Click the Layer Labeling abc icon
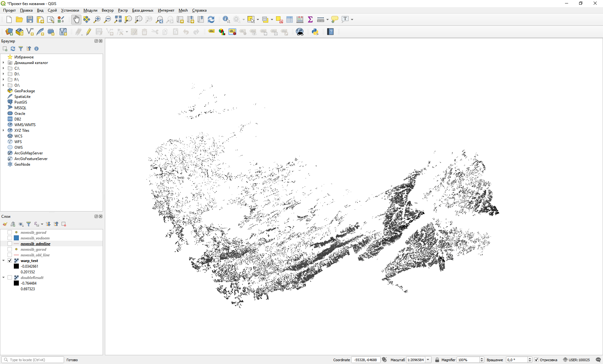The image size is (603, 364). tap(212, 32)
